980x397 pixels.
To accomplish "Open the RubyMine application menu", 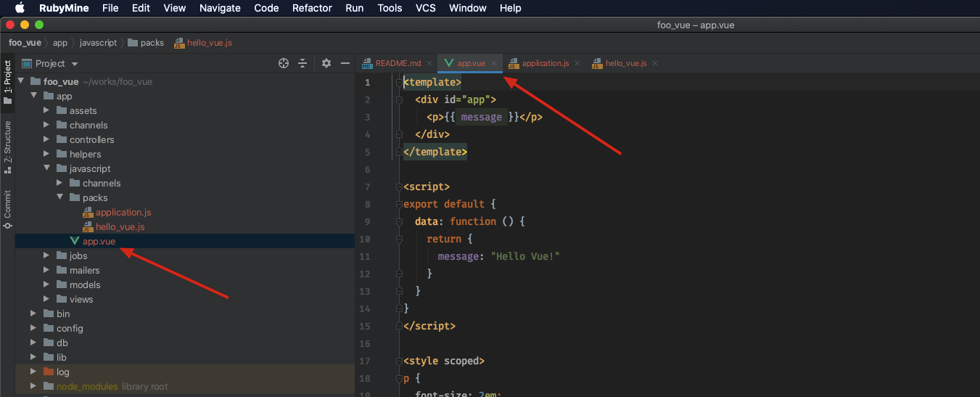I will (64, 8).
